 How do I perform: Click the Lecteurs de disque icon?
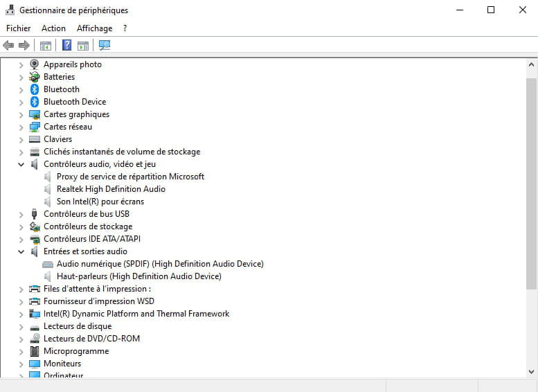coord(35,327)
